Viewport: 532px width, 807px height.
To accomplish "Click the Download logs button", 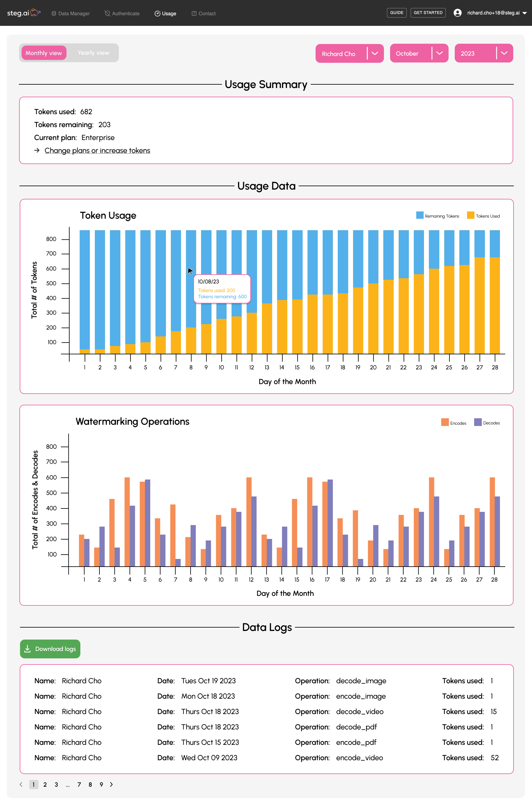I will pyautogui.click(x=50, y=648).
